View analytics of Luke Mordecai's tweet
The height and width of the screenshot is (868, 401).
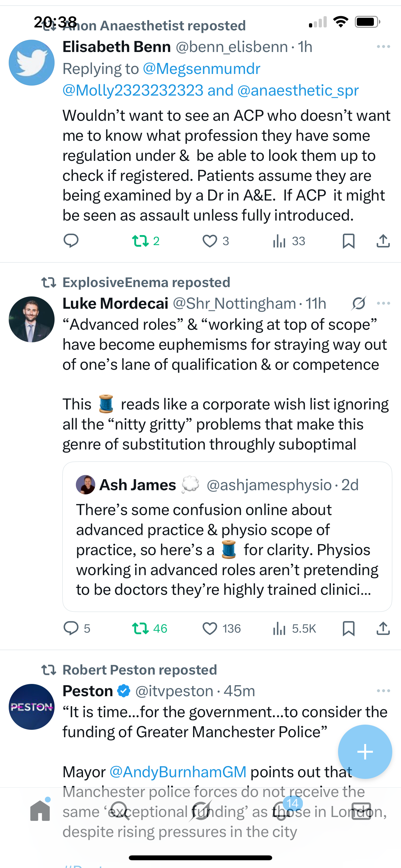279,628
